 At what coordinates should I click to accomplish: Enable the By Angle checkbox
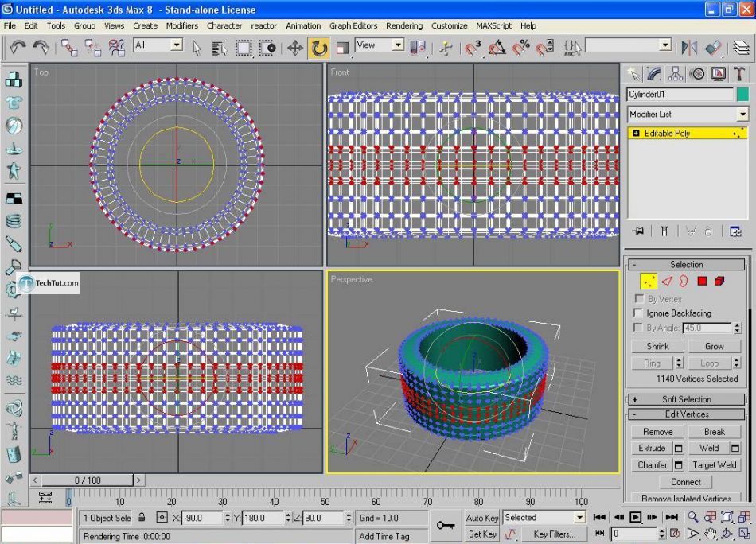639,328
